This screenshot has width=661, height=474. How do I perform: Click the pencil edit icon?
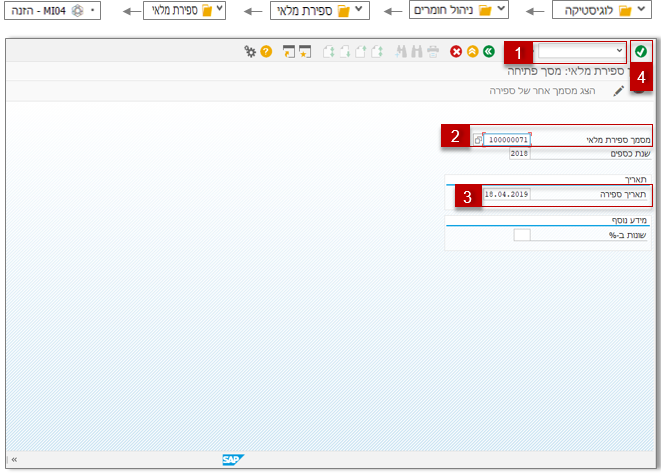tap(618, 91)
